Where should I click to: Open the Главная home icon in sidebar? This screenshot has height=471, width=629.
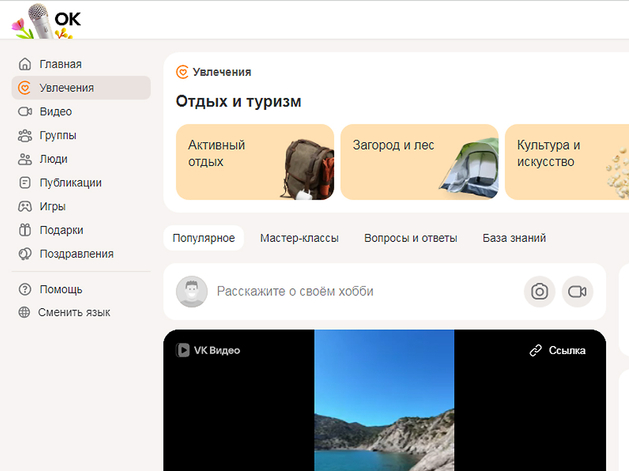[26, 64]
